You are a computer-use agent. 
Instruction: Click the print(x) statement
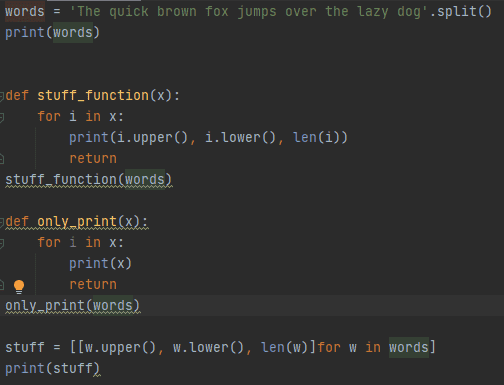pos(100,264)
